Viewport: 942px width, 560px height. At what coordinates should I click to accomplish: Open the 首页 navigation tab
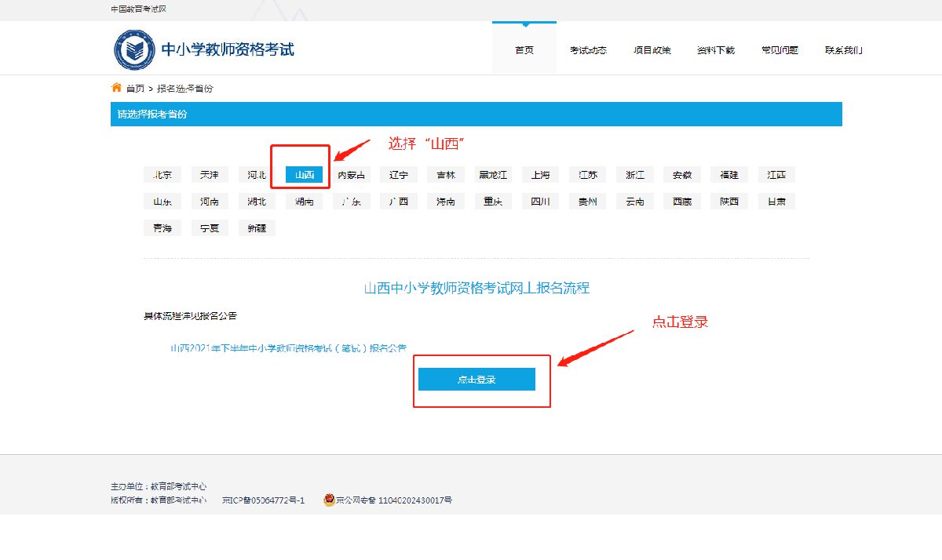pos(524,49)
